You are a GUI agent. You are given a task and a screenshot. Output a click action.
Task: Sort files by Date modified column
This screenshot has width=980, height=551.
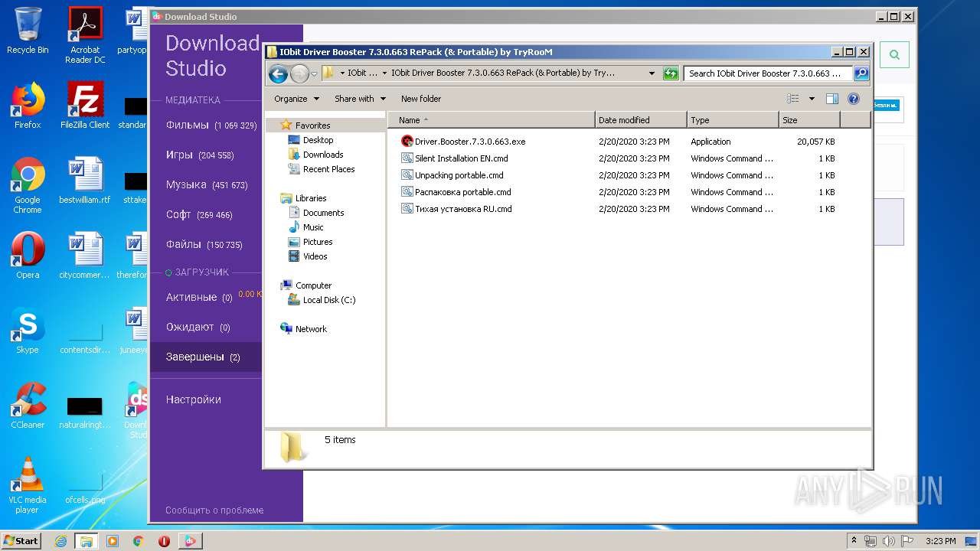641,120
